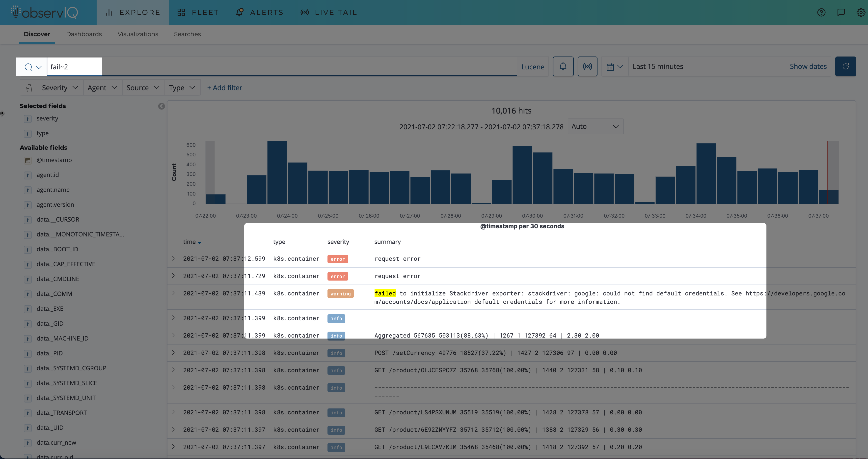868x459 pixels.
Task: Open the Agent filter dropdown
Action: coord(103,88)
